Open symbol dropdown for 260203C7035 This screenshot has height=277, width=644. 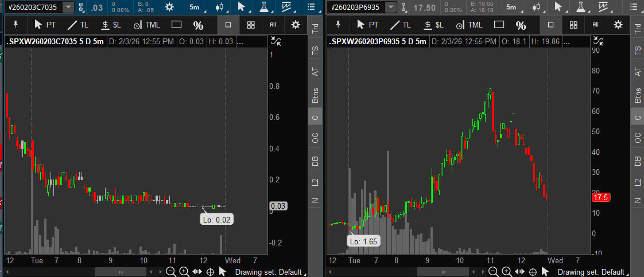point(68,7)
